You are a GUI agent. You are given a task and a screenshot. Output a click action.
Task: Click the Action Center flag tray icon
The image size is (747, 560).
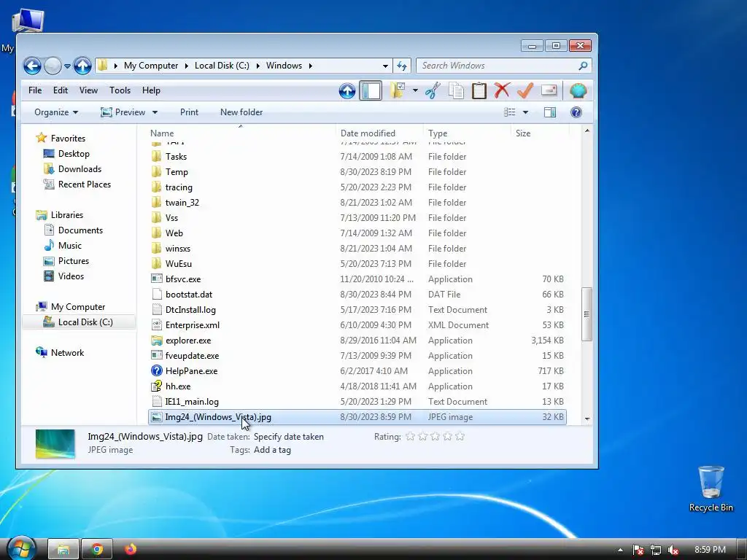coord(638,550)
